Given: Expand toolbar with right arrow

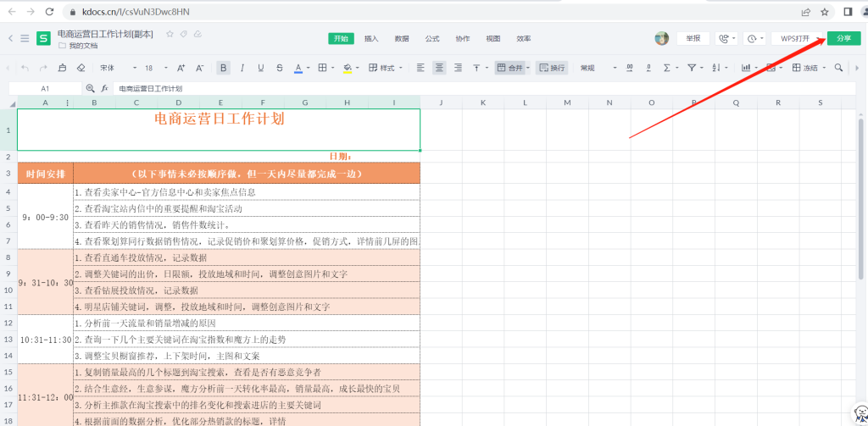Looking at the screenshot, I should point(857,68).
